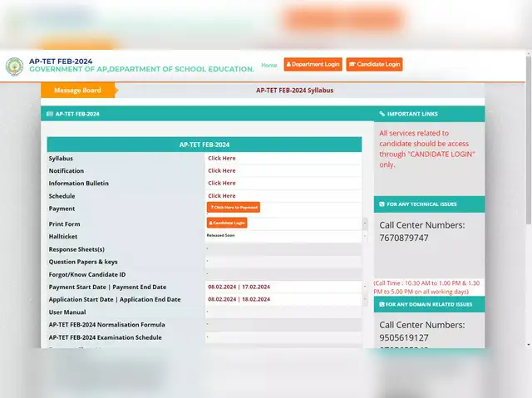Click the 'For Any Domain Related Issues' header icon
532x398 pixels.
click(x=382, y=304)
